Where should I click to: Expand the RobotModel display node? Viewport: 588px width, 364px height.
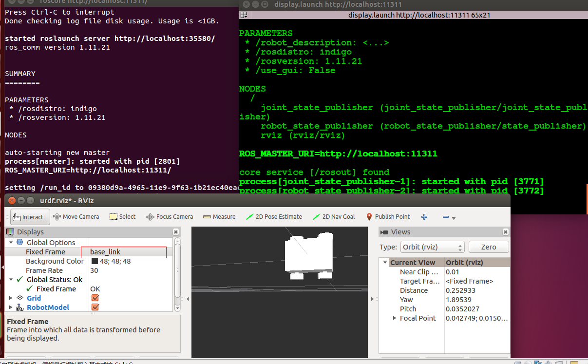click(x=11, y=307)
